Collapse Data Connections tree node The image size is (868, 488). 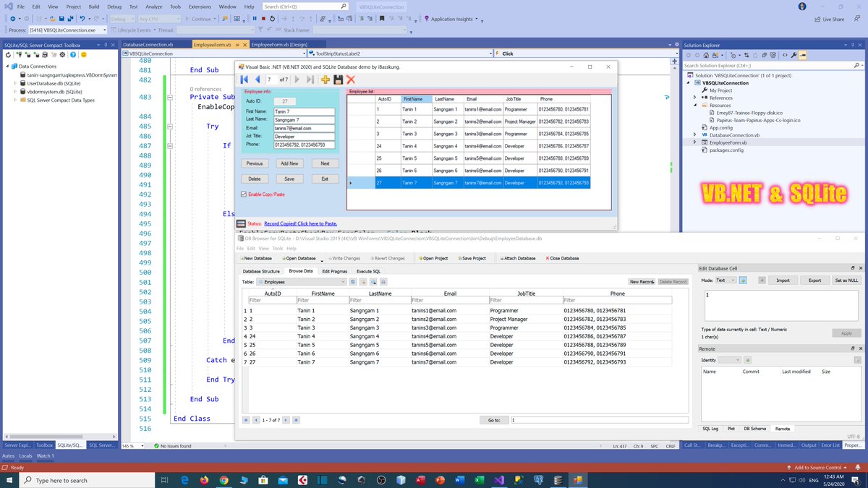7,66
